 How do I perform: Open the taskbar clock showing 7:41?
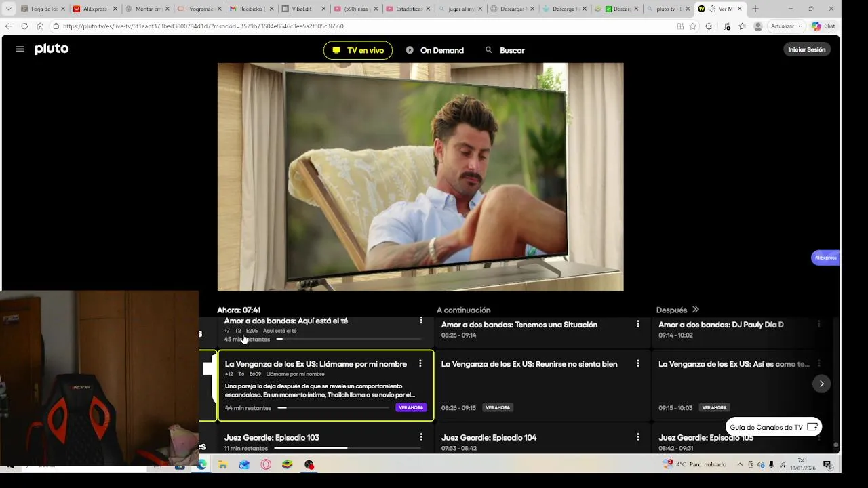803,464
